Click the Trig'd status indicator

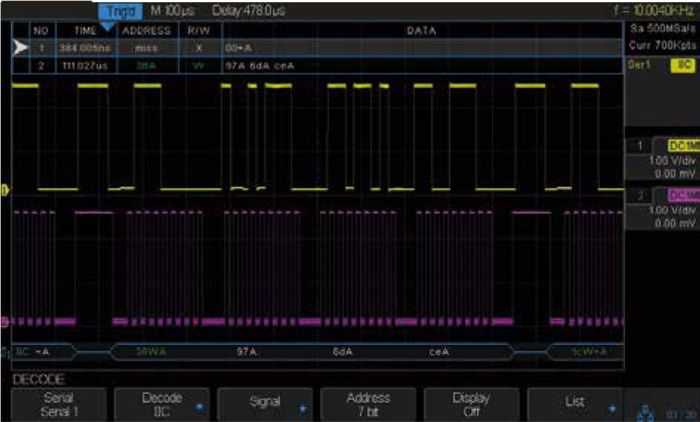point(121,11)
